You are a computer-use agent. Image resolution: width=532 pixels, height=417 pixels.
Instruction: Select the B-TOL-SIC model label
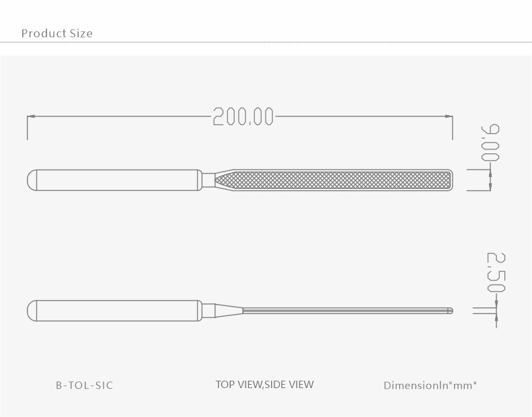tap(85, 385)
